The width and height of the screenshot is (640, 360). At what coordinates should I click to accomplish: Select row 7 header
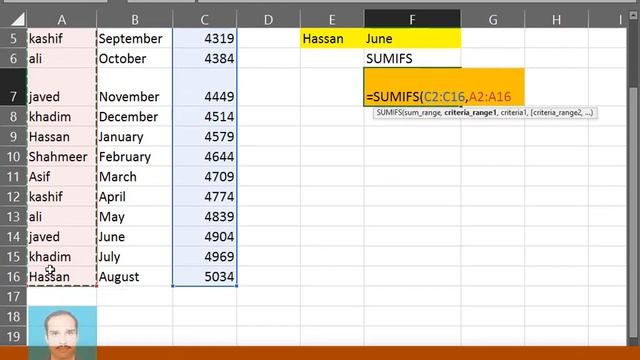pyautogui.click(x=13, y=87)
